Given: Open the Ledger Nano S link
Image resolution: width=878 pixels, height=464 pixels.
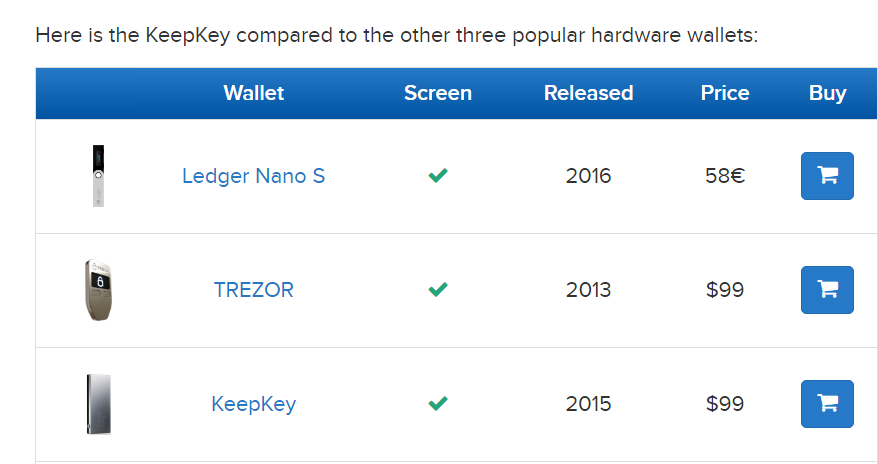Looking at the screenshot, I should click(253, 176).
